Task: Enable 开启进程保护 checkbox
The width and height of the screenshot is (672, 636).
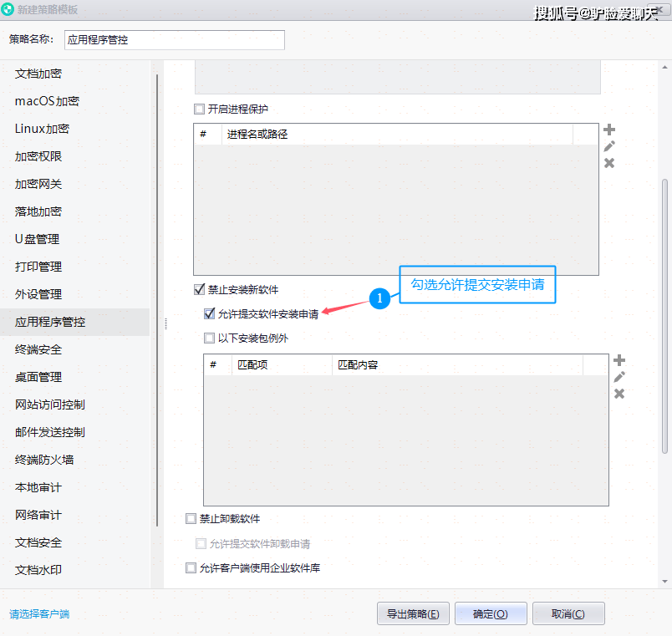Action: tap(199, 109)
